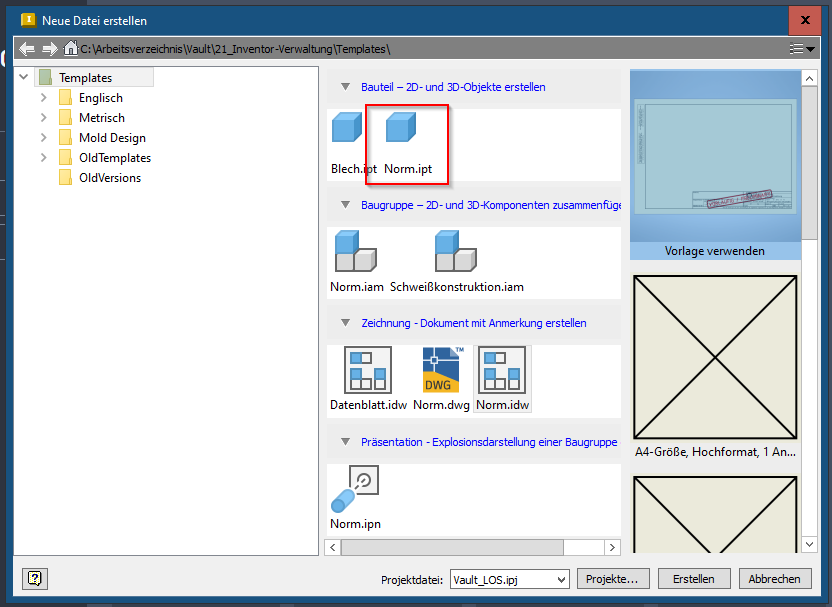The width and height of the screenshot is (832, 607).
Task: Click the Englisch folder icon
Action: (x=65, y=98)
